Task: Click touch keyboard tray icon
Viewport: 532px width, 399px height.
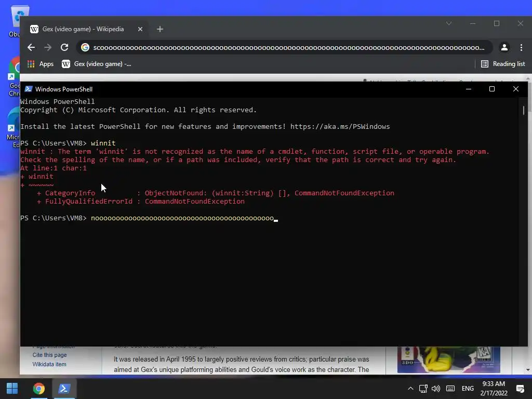Action: point(450,389)
